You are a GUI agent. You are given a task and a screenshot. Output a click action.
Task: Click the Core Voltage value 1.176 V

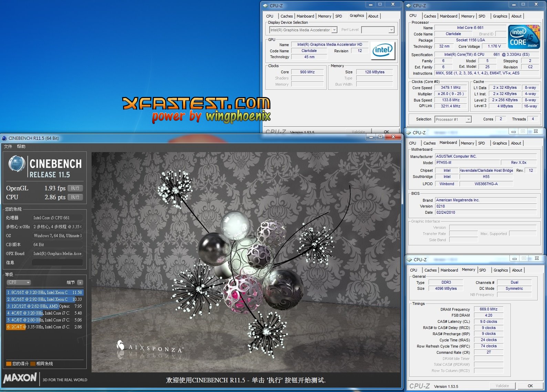pyautogui.click(x=494, y=46)
